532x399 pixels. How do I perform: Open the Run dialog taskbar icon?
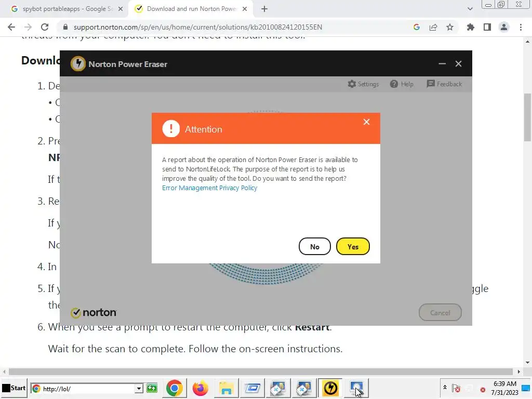252,388
